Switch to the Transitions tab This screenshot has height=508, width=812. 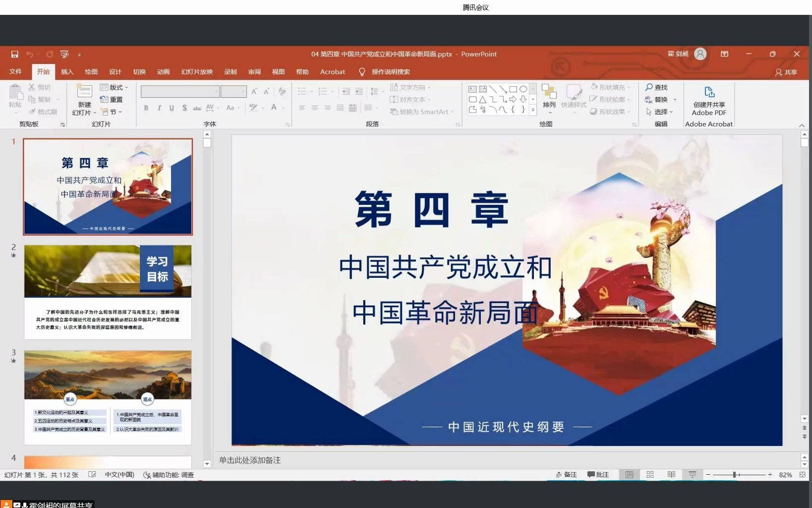click(x=139, y=71)
